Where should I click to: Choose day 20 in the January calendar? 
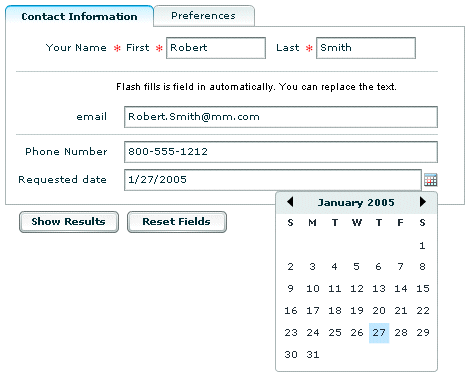[x=379, y=311]
